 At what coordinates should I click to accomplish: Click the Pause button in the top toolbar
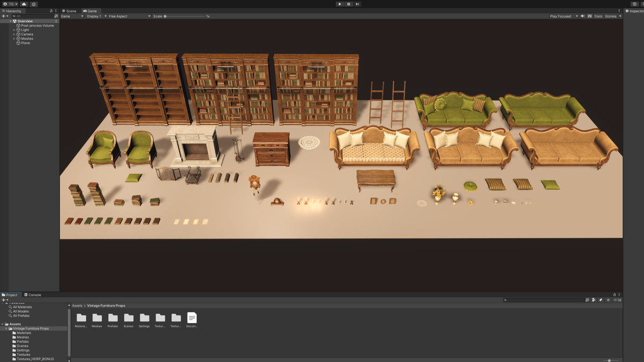pos(348,4)
